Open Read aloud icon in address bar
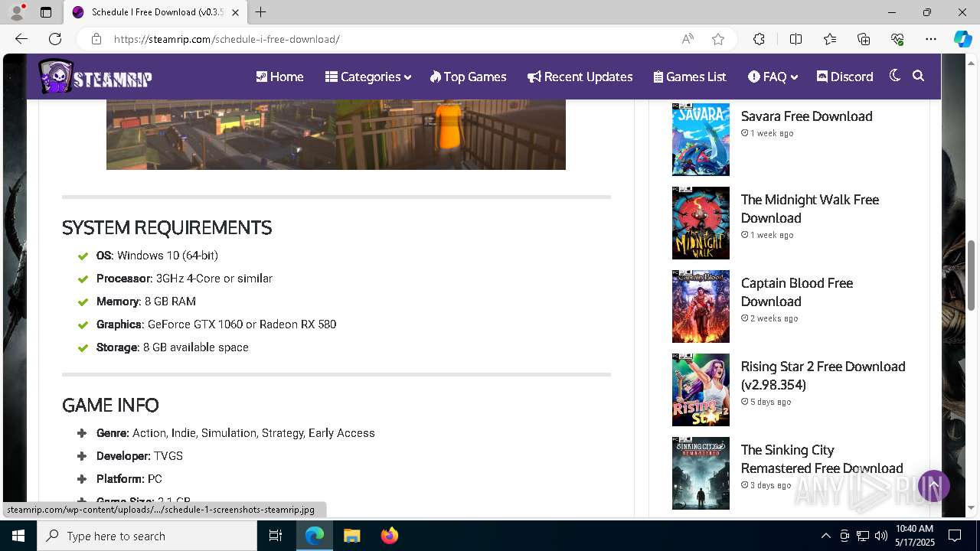Screen dimensions: 980x551 [x=688, y=39]
